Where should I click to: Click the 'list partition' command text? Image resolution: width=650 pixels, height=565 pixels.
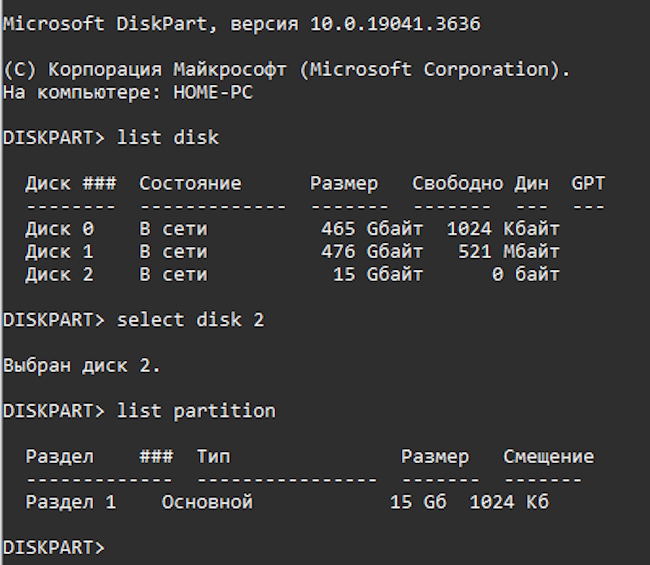(196, 411)
